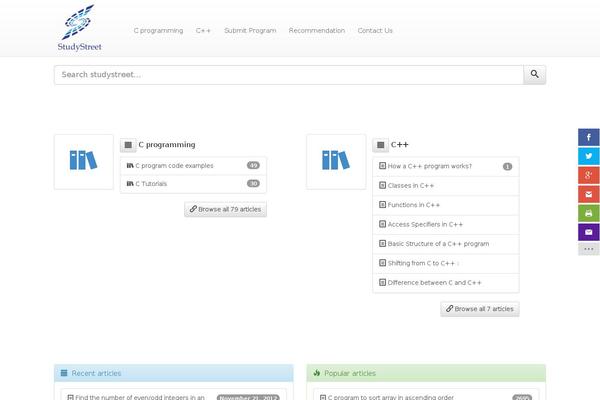The image size is (600, 400).
Task: Click the count badge on C Tutorials
Action: point(253,183)
